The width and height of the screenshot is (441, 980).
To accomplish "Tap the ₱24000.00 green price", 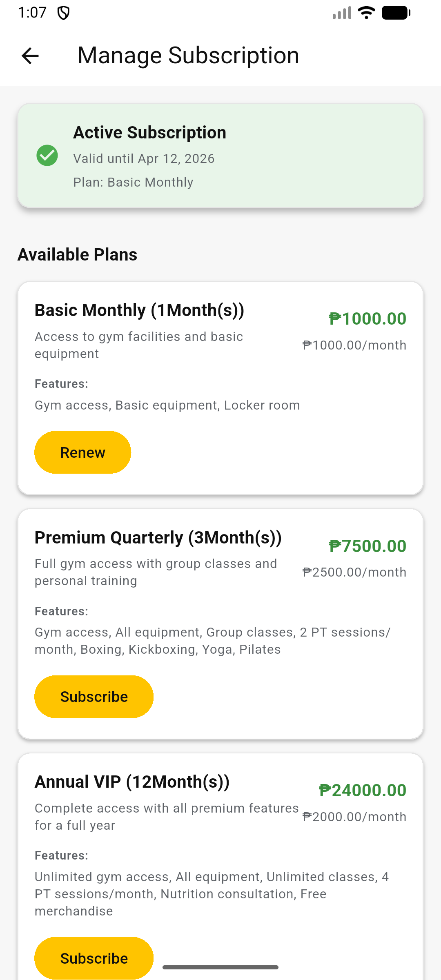I will coord(363,791).
